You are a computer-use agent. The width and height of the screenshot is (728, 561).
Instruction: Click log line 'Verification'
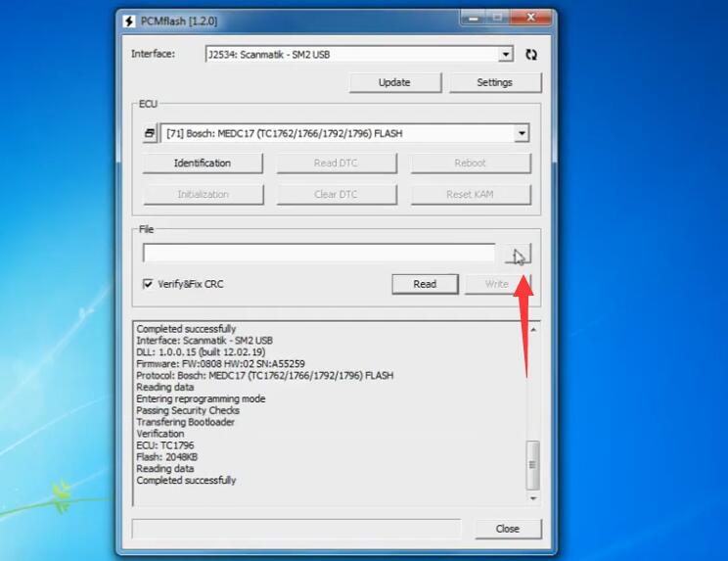point(160,434)
